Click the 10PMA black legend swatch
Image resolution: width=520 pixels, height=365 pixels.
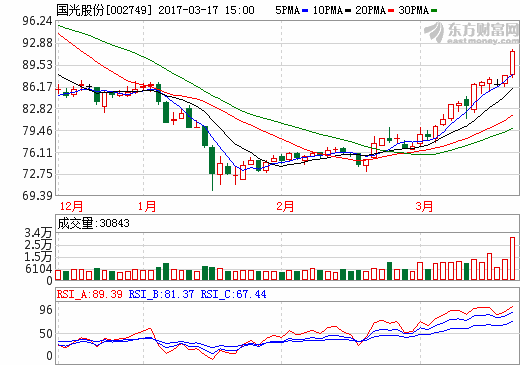348,11
